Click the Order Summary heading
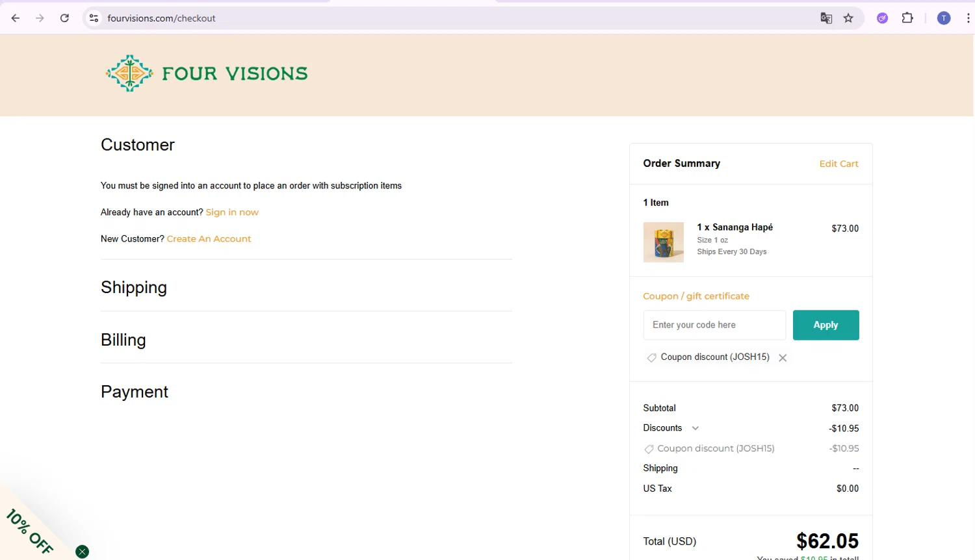 pos(681,164)
